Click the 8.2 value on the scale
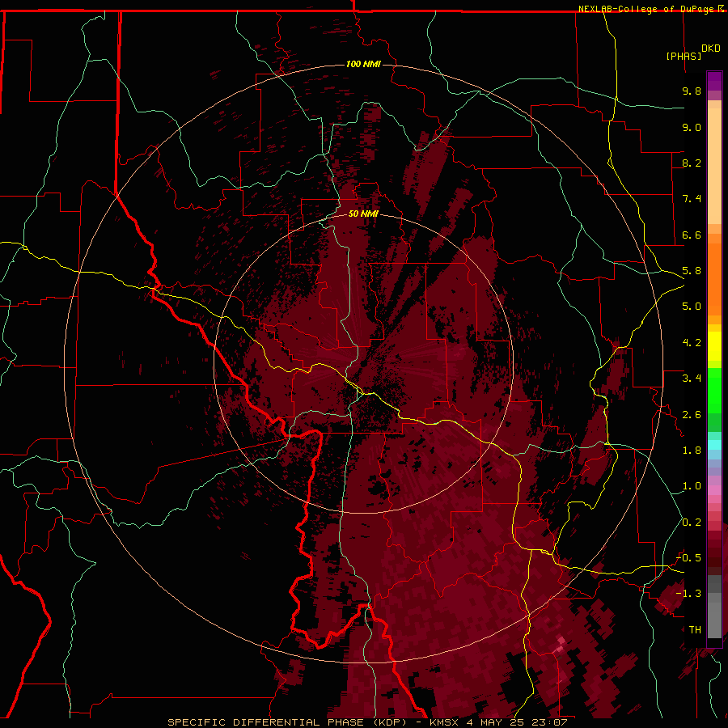Screen dimensions: 728x728 coord(692,163)
